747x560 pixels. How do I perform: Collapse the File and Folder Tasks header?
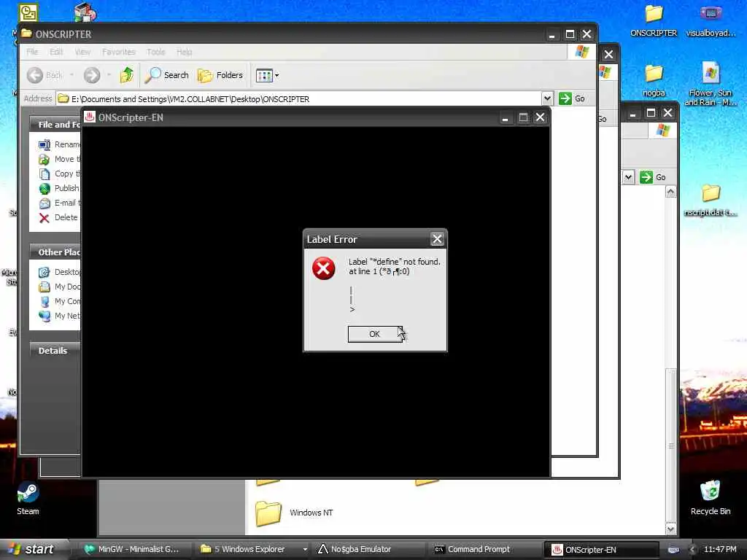[55, 124]
